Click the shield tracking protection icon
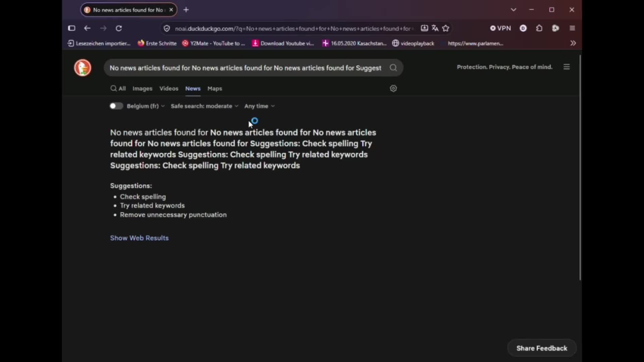 pos(167,28)
